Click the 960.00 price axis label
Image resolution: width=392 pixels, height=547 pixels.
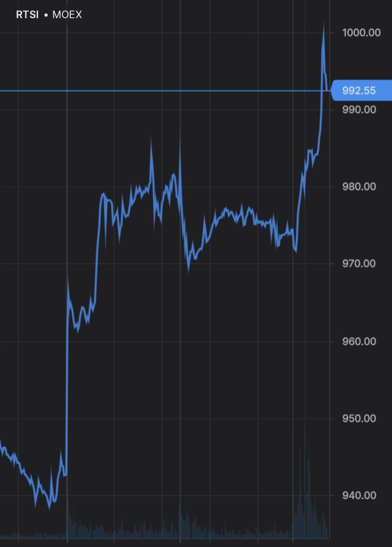pos(359,341)
